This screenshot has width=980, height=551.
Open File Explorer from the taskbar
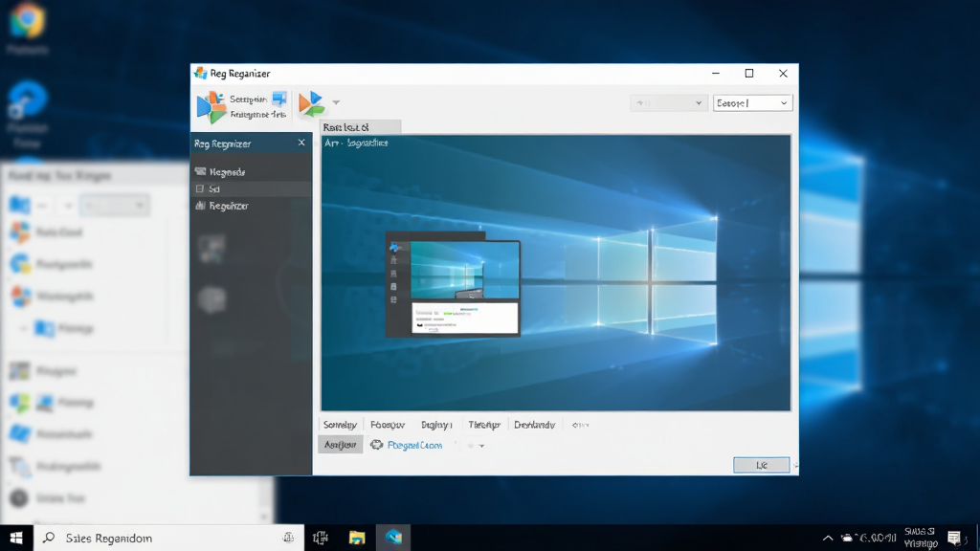click(357, 538)
